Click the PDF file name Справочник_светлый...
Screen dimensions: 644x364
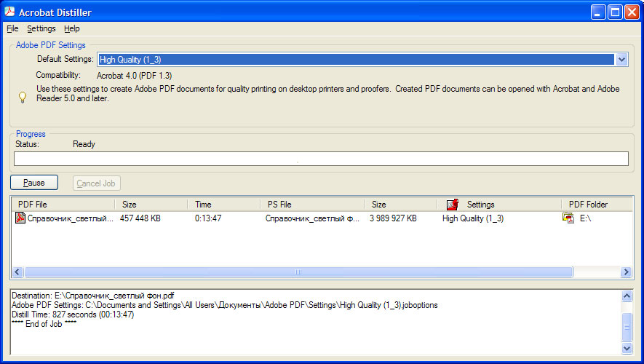[x=71, y=218]
